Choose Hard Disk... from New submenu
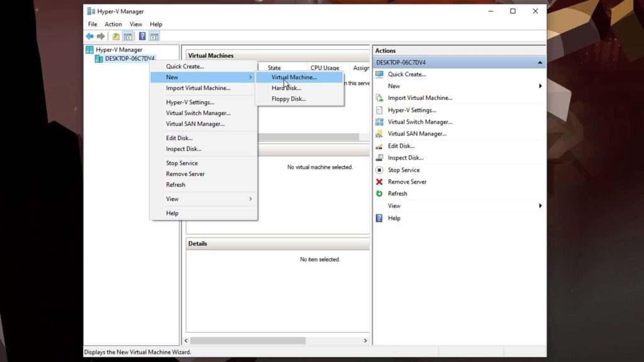 coord(299,88)
